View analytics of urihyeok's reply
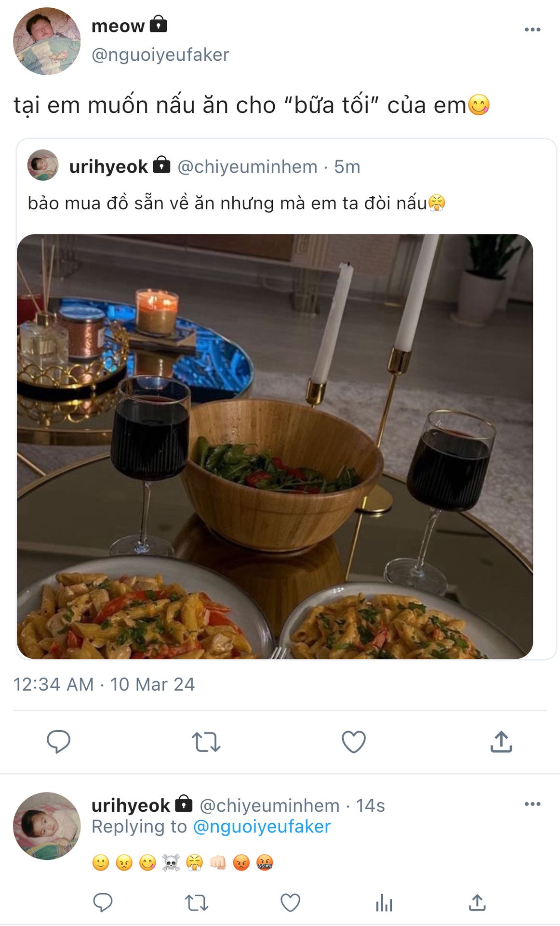Image resolution: width=560 pixels, height=926 pixels. click(x=384, y=902)
